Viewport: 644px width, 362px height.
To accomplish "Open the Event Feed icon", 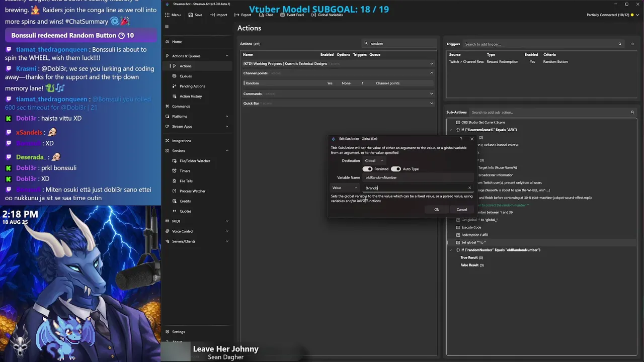I will 282,15.
